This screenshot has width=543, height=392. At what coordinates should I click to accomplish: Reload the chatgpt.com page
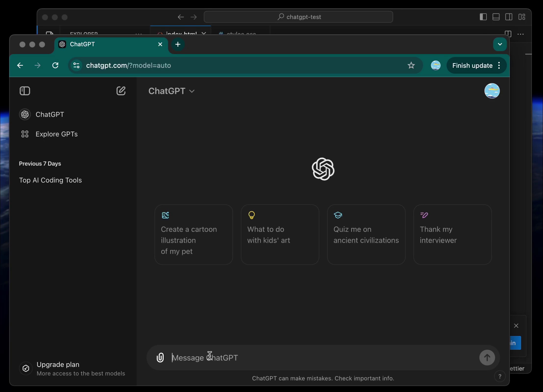(x=55, y=65)
